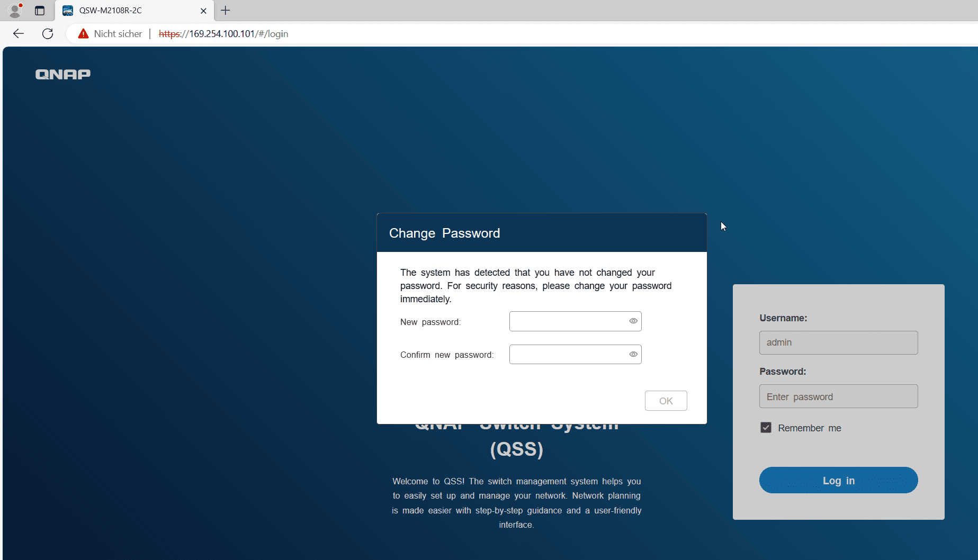The height and width of the screenshot is (560, 978).
Task: Click the Confirm new password input field
Action: point(576,355)
